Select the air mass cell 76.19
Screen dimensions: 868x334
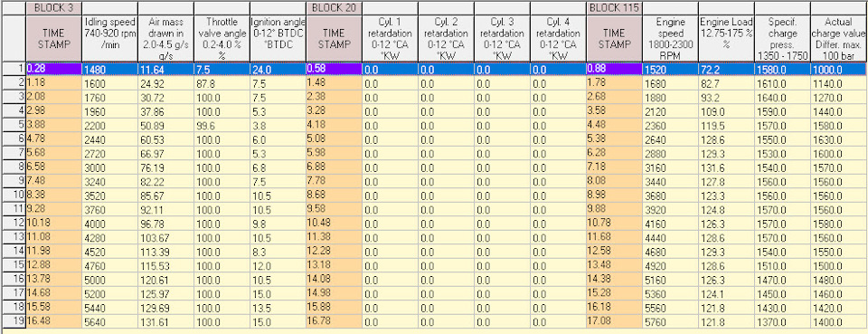(165, 167)
